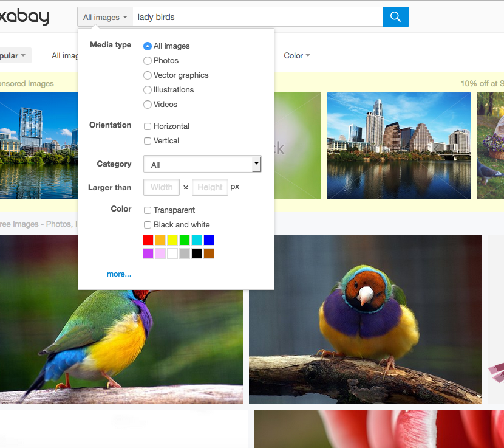This screenshot has height=448, width=504.
Task: Select the All images radio button
Action: (147, 46)
